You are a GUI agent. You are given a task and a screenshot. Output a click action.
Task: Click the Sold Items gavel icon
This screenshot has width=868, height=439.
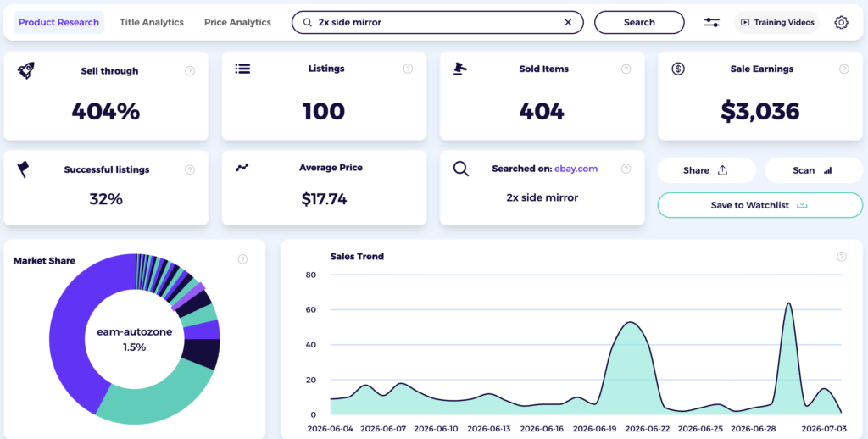pos(460,69)
